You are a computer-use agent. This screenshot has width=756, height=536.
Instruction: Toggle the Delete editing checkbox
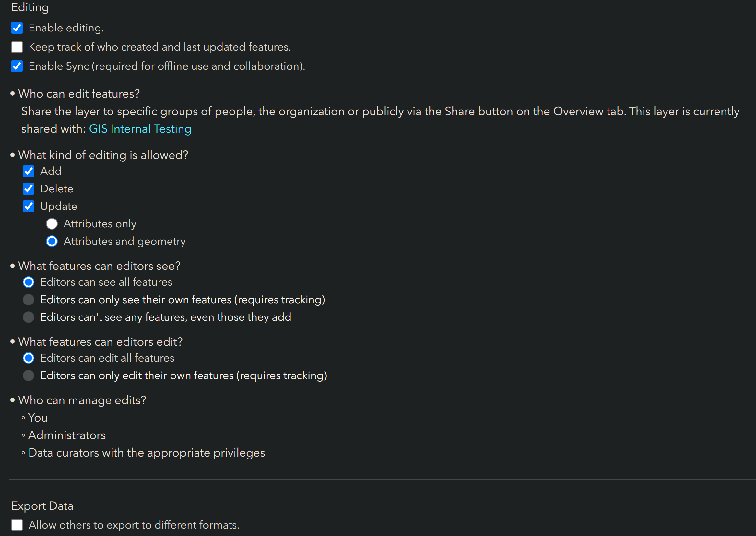[29, 189]
